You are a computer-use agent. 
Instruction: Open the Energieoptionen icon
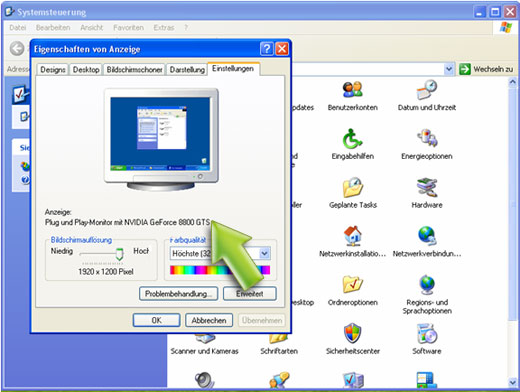coord(427,138)
